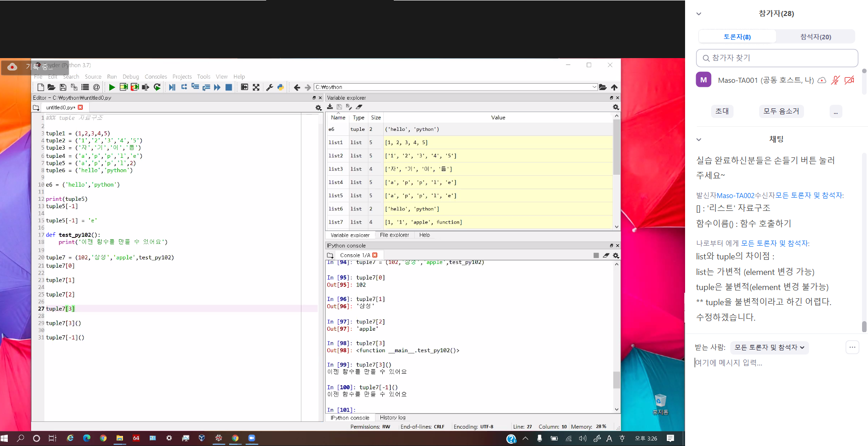
Task: Click the Debug file icon in toolbar
Action: (172, 87)
